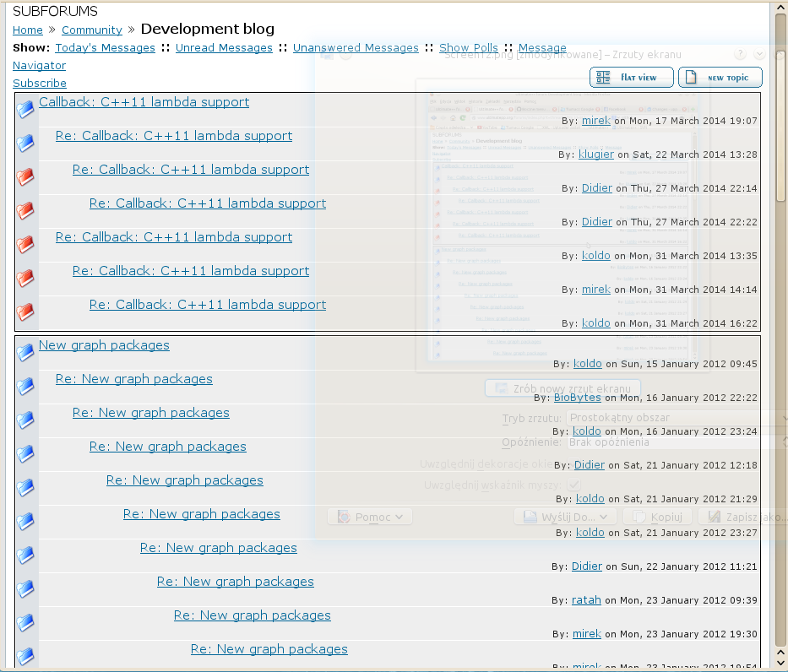Create a new topic

coord(720,78)
